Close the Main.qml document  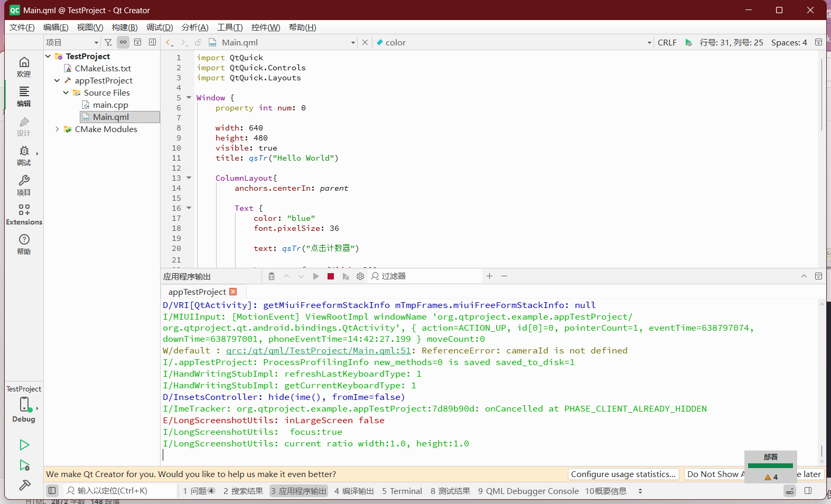(365, 42)
